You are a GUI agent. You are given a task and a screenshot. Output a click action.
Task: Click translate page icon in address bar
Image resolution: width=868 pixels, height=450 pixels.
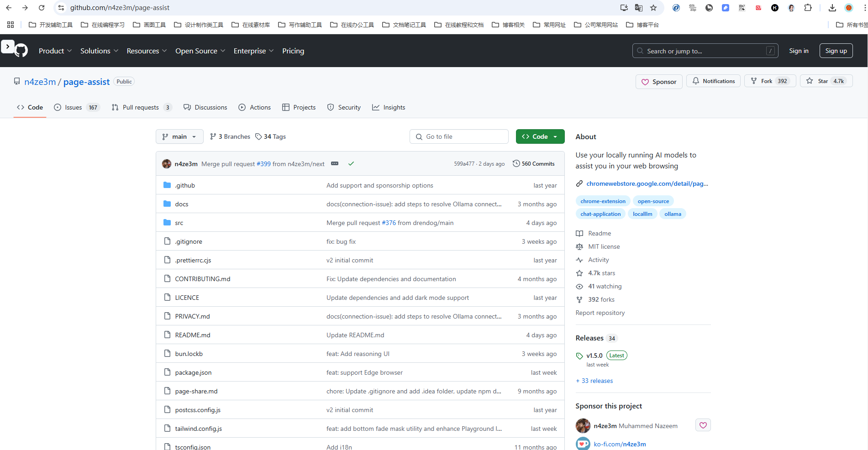[639, 8]
